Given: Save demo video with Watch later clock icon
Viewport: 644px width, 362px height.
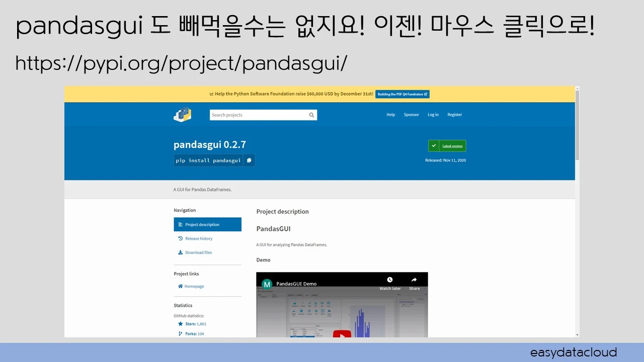Looking at the screenshot, I should [389, 280].
